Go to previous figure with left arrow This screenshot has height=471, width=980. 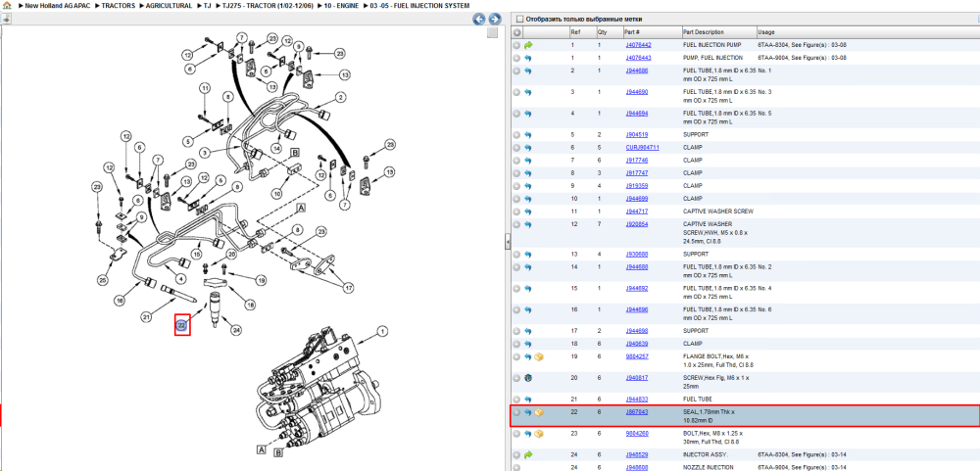coord(479,20)
